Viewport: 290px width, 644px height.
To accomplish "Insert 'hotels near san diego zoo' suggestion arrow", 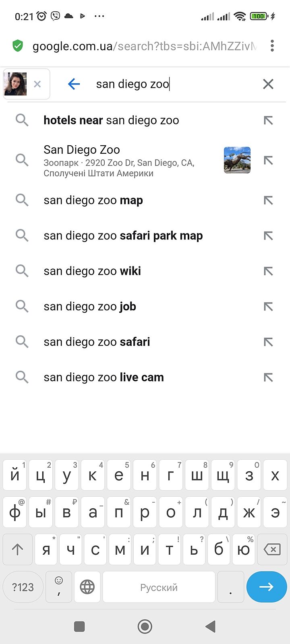I will [268, 120].
